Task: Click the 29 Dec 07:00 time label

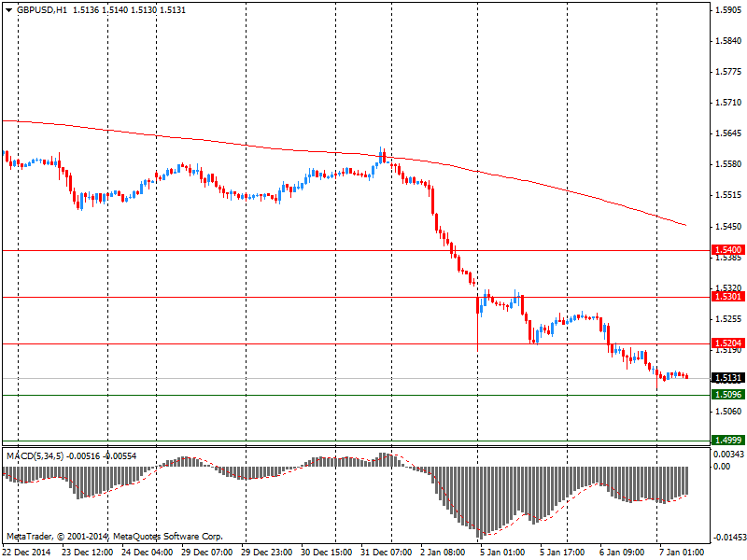Action: pos(206,552)
